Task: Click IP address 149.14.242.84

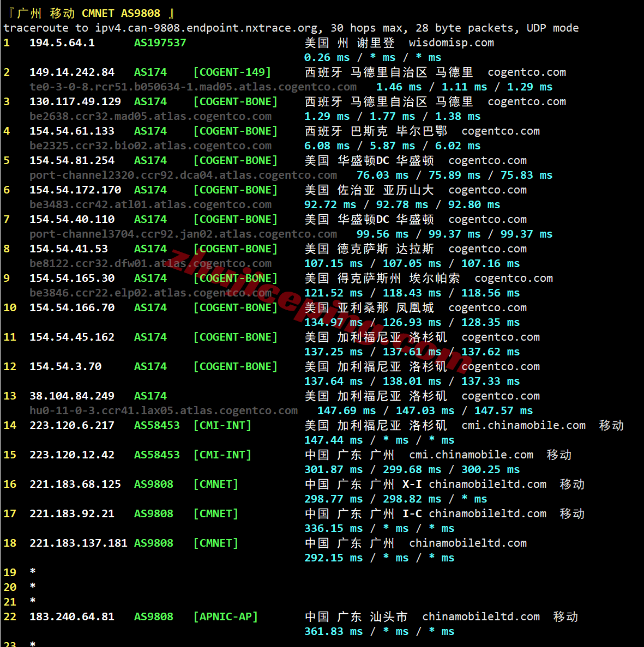Action: pos(72,72)
